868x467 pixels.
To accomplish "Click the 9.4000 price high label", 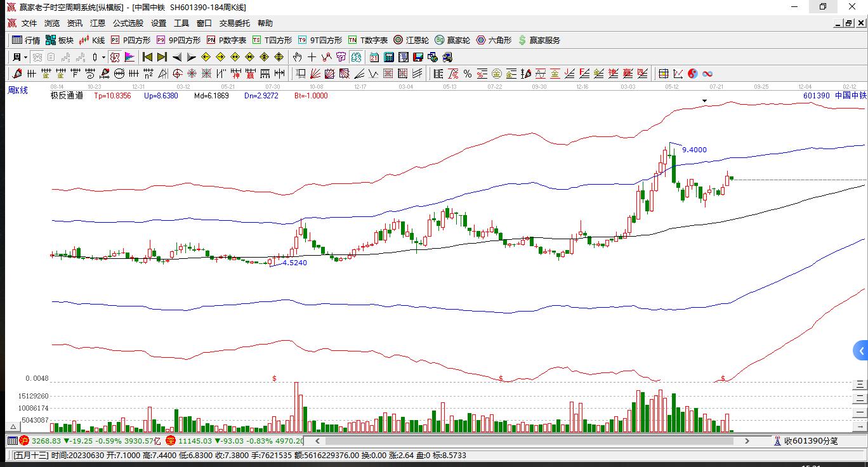I will pyautogui.click(x=694, y=150).
